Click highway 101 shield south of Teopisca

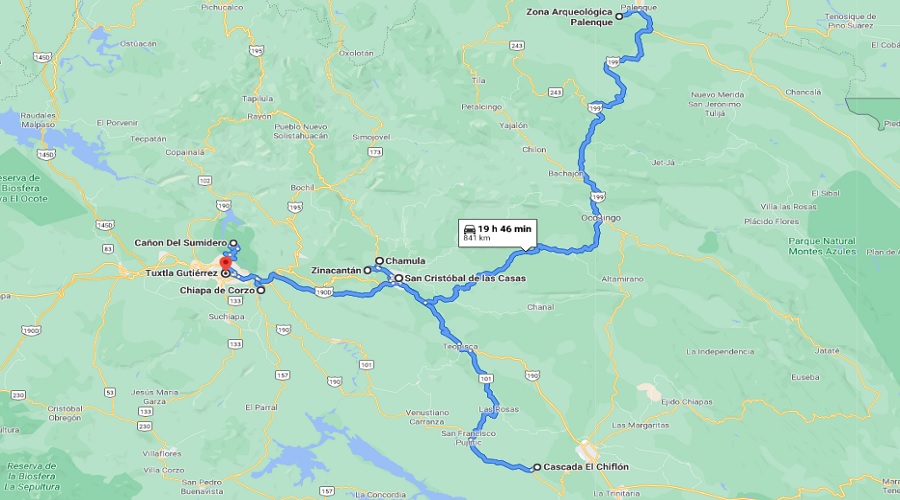[486, 379]
